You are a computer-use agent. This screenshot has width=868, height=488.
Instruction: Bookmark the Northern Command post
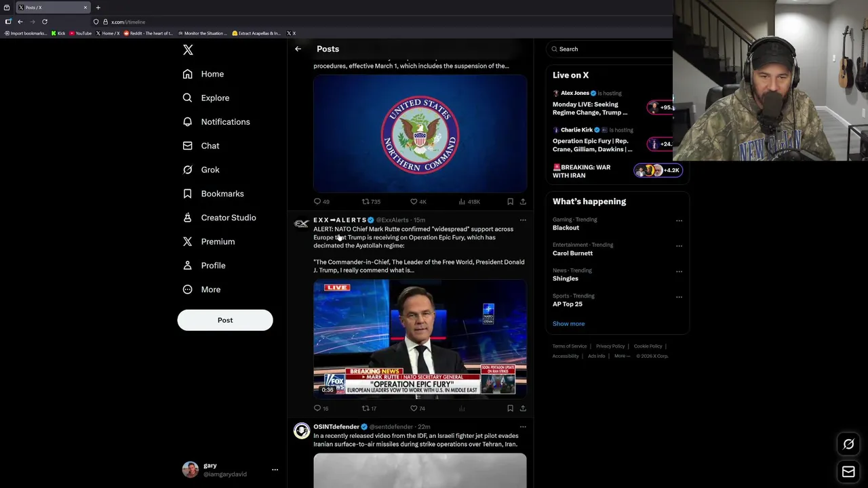(x=510, y=201)
